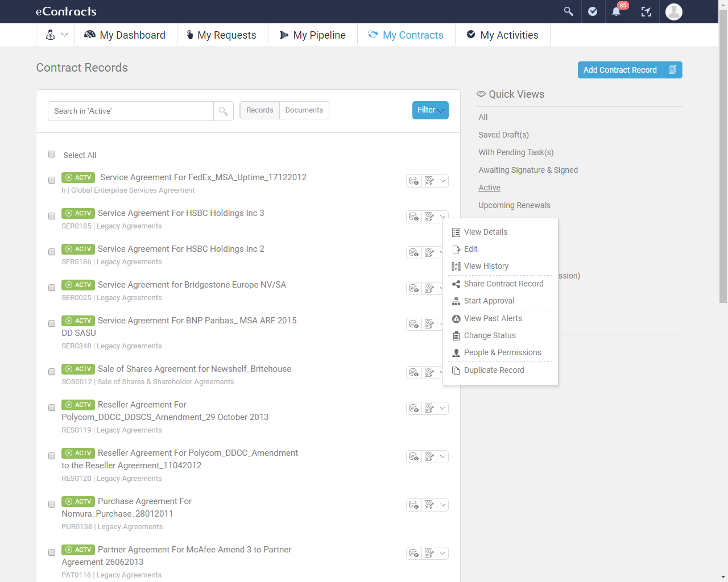Check the Select All checkbox
Viewport: 728px width, 582px height.
tap(52, 154)
